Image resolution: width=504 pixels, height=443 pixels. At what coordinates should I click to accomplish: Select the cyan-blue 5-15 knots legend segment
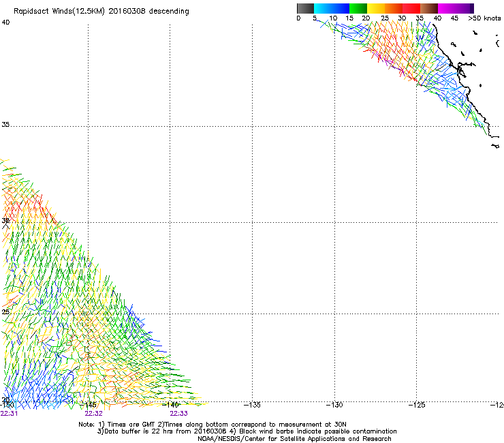coord(332,8)
